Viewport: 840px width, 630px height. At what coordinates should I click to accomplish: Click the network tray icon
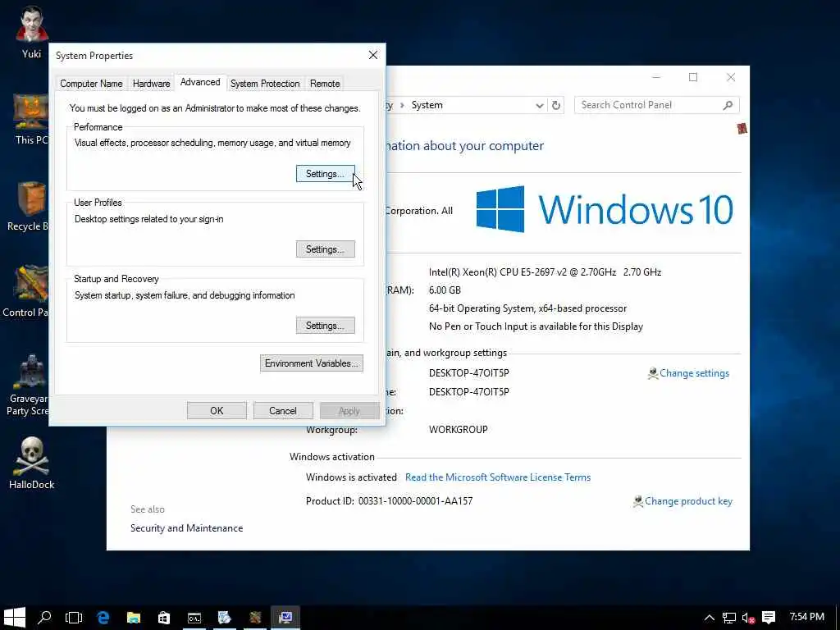[729, 618]
